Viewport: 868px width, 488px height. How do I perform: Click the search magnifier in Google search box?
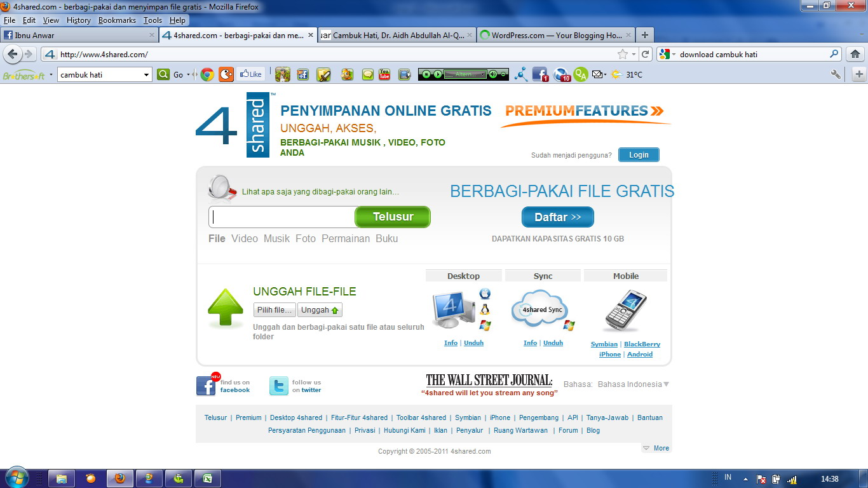pos(834,54)
